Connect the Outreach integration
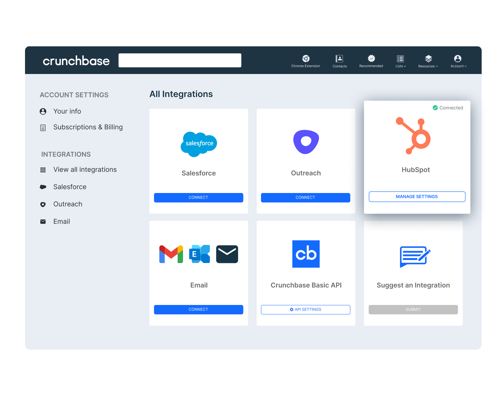Viewport: 504px width, 420px height. pyautogui.click(x=306, y=198)
